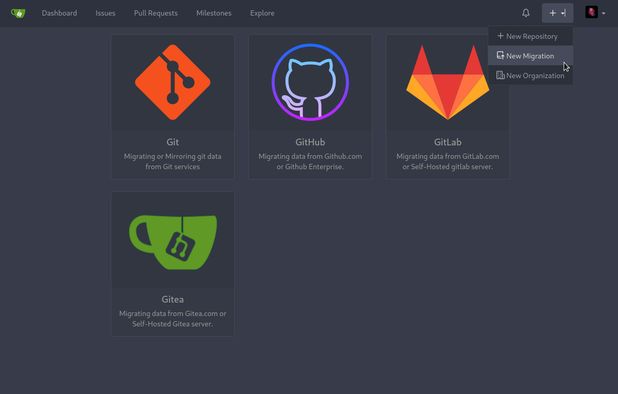The width and height of the screenshot is (618, 394).
Task: Click the plus icon beside New Repository
Action: pyautogui.click(x=500, y=36)
